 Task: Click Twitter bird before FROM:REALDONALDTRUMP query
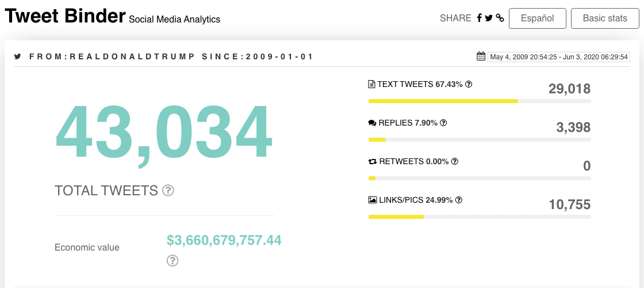(17, 57)
